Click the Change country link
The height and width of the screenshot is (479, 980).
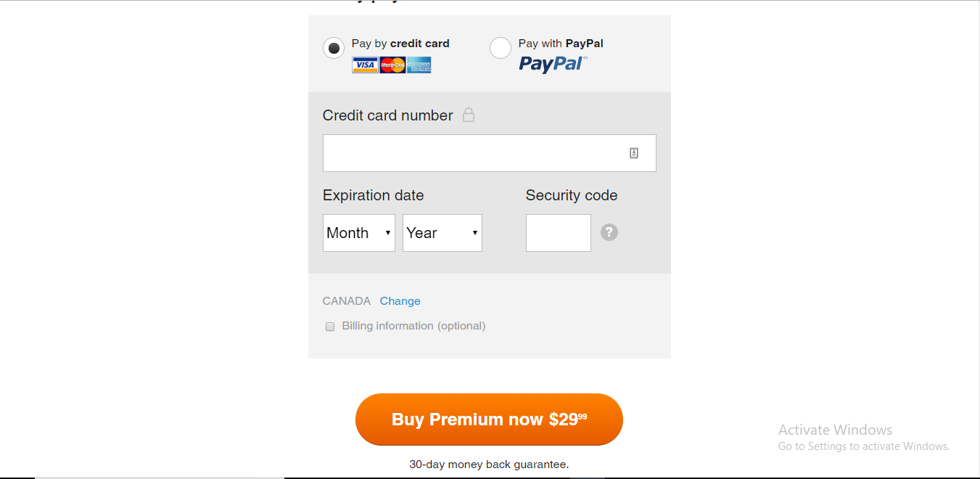point(400,301)
